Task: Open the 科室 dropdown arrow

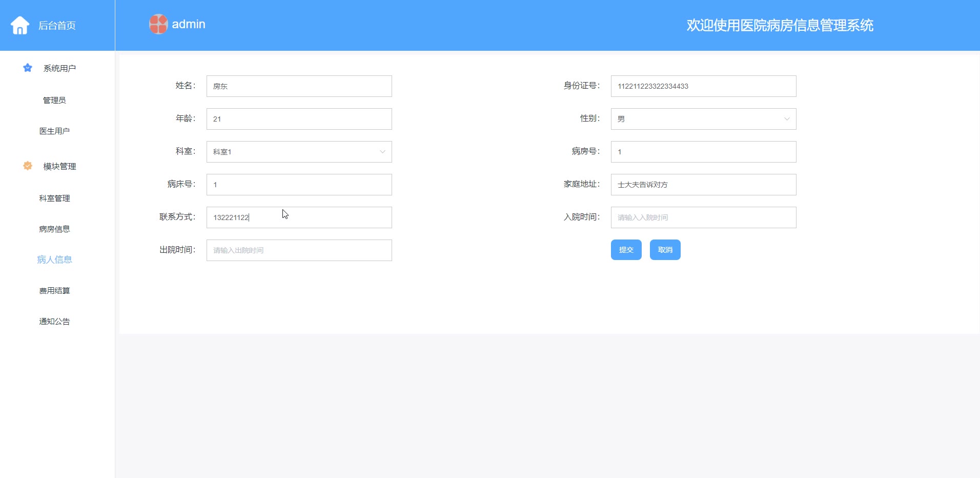Action: (382, 152)
